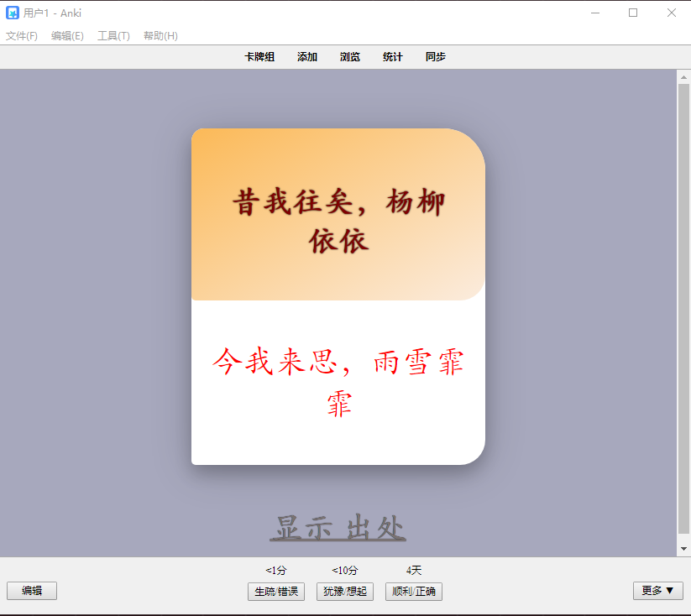Open the 文件(F) menu
Image resolution: width=691 pixels, height=616 pixels.
pos(22,36)
